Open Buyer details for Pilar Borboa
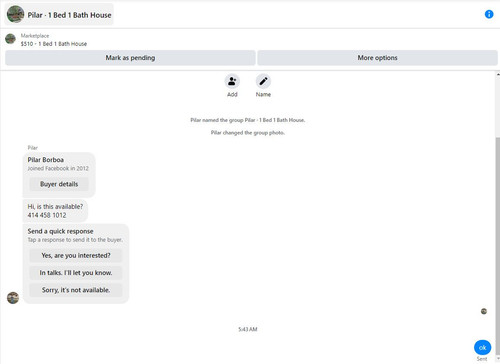This screenshot has height=364, width=500. pyautogui.click(x=59, y=184)
